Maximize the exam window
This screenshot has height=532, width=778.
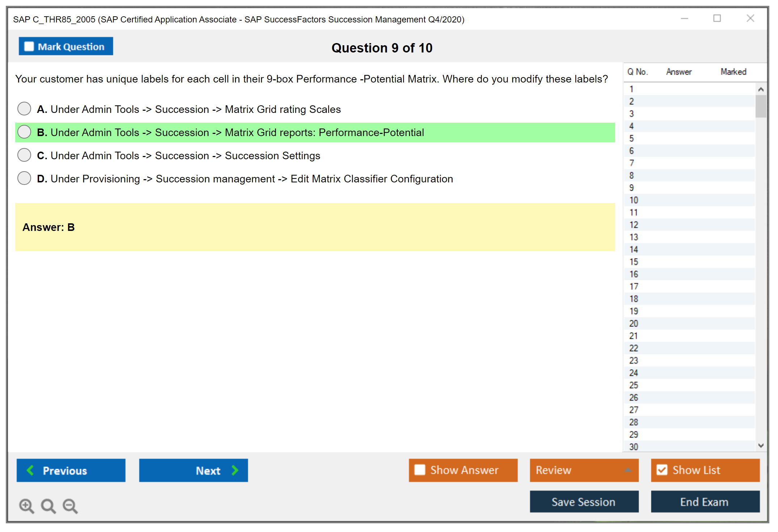(717, 18)
